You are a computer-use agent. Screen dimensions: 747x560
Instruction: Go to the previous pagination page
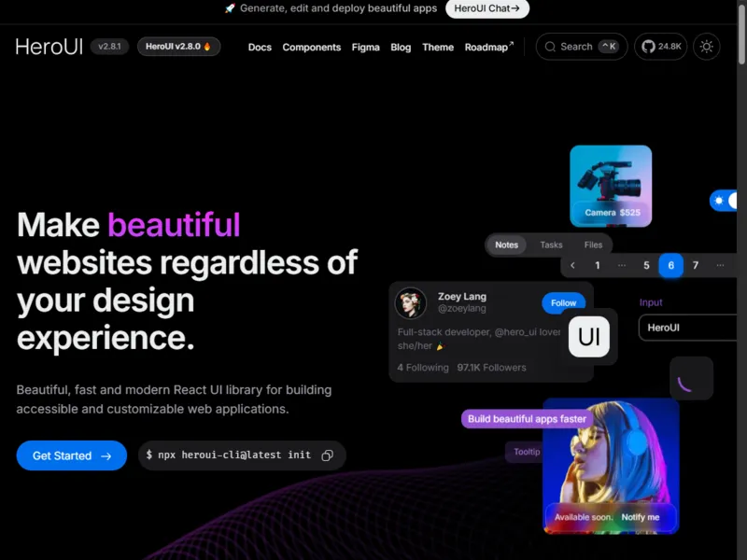[x=572, y=265]
